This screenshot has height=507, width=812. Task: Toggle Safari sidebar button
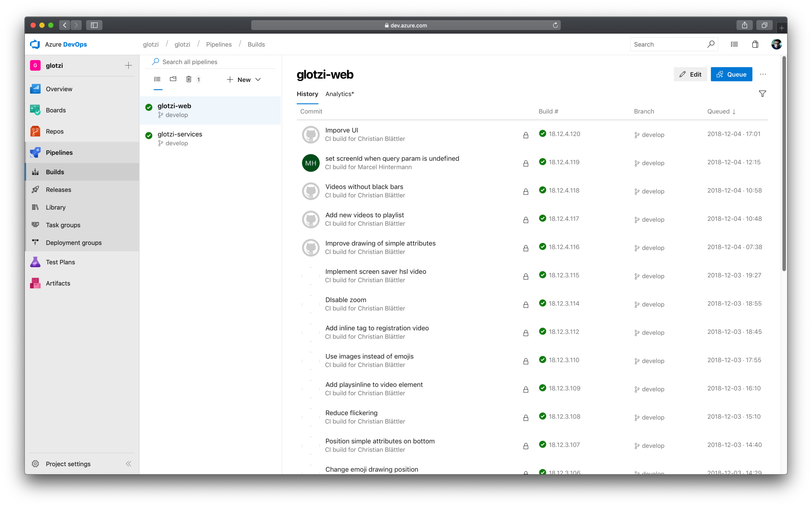point(94,25)
